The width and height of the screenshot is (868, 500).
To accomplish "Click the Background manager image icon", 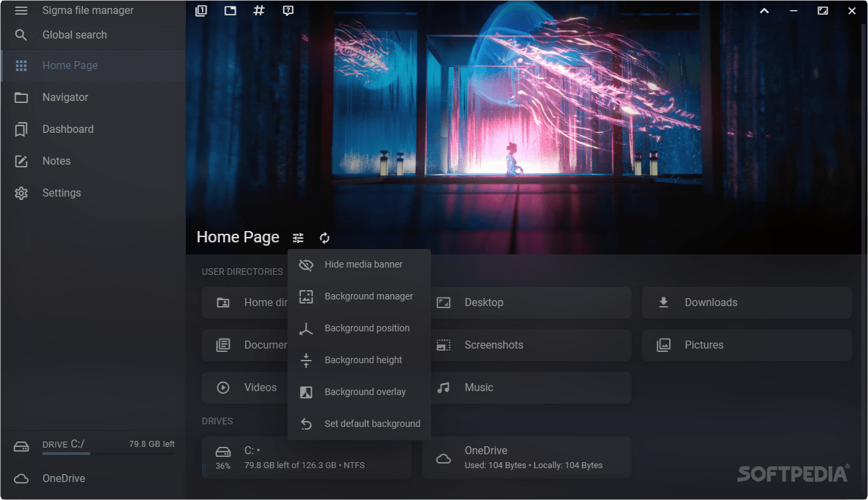I will tap(306, 297).
